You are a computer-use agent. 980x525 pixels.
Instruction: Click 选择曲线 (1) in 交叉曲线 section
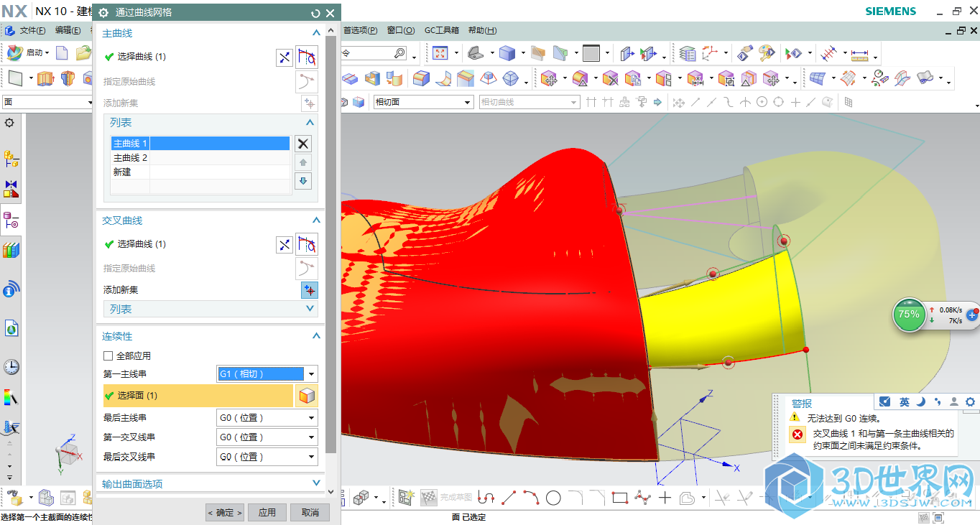[x=142, y=244]
